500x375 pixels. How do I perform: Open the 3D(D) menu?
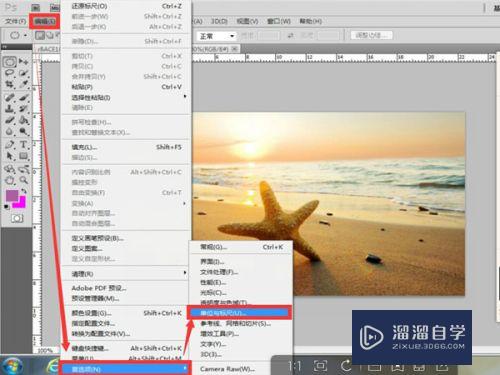pos(219,21)
